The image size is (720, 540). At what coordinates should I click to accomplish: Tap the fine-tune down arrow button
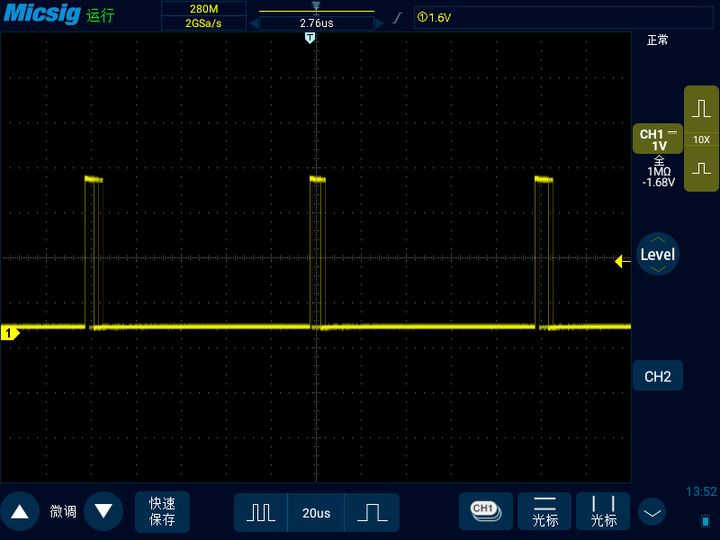103,512
